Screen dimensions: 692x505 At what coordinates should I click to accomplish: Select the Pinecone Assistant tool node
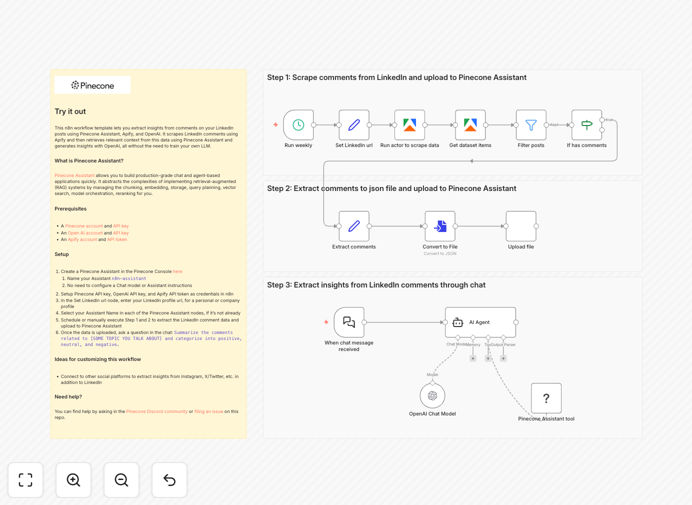click(546, 398)
